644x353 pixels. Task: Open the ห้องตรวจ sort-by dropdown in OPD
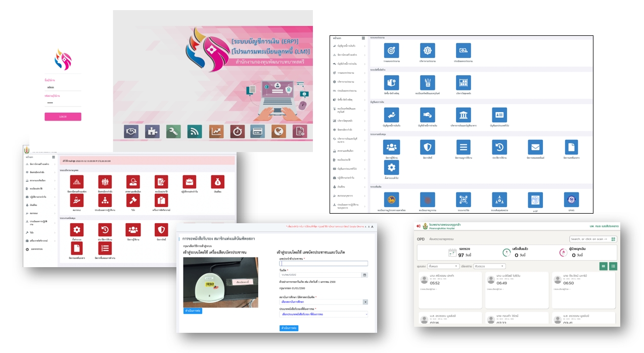click(489, 266)
